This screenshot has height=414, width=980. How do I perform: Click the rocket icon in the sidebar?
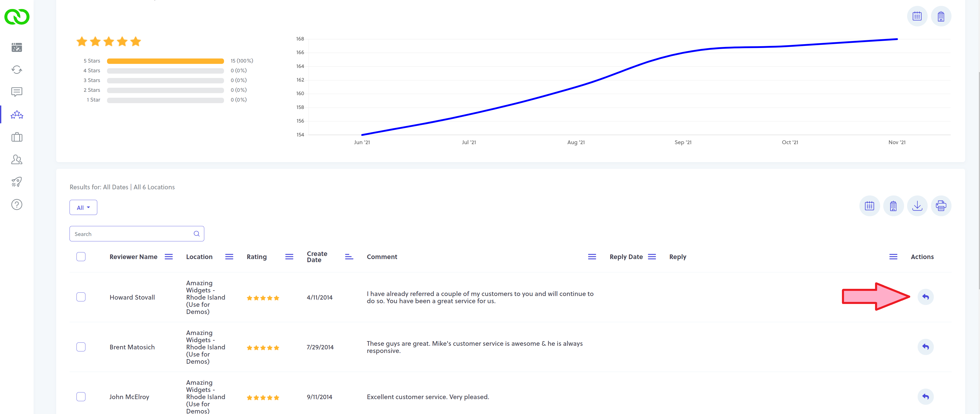click(17, 182)
